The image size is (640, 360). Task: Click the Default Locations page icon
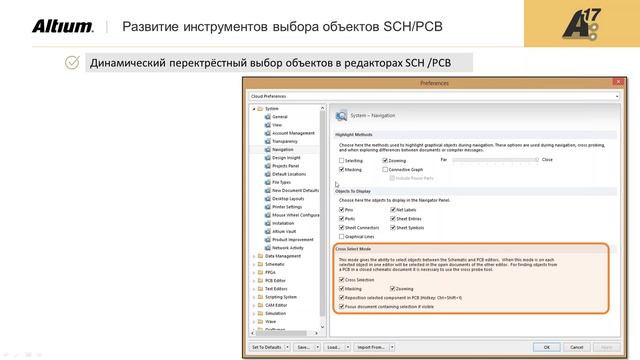point(268,174)
